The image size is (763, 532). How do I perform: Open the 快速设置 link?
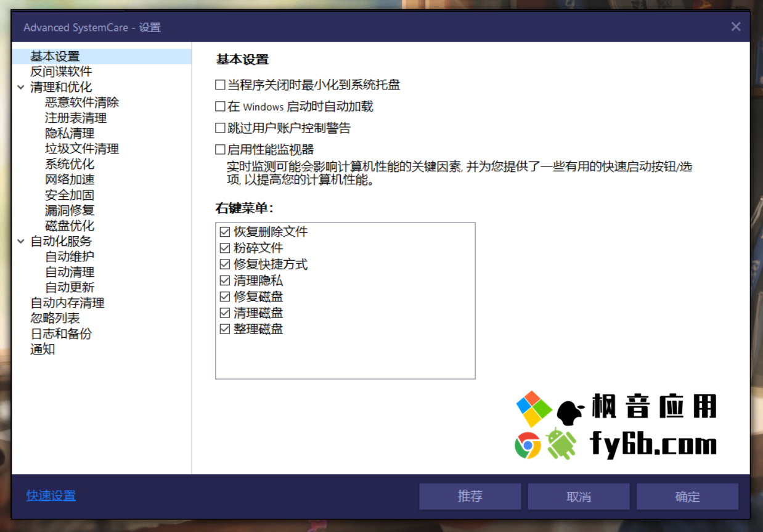click(51, 496)
